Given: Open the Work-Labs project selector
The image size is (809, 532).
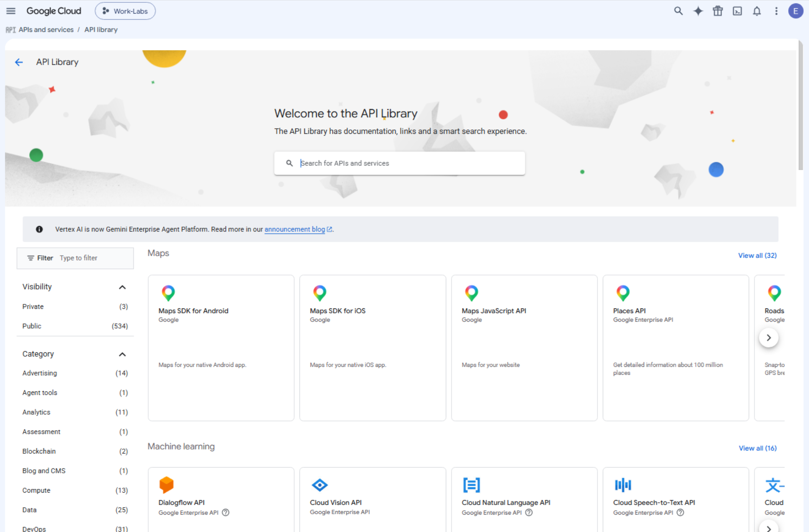Looking at the screenshot, I should point(125,11).
